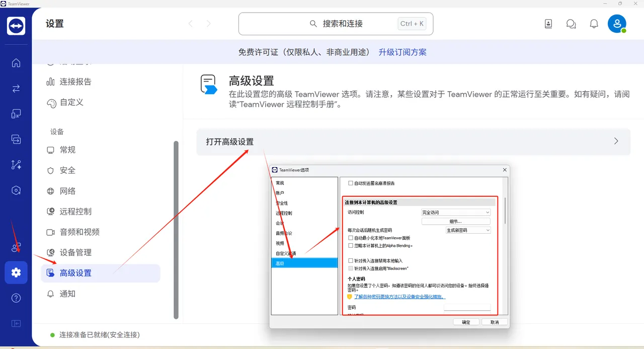Click the 搜索和连接 search field
This screenshot has height=349, width=644.
click(336, 24)
